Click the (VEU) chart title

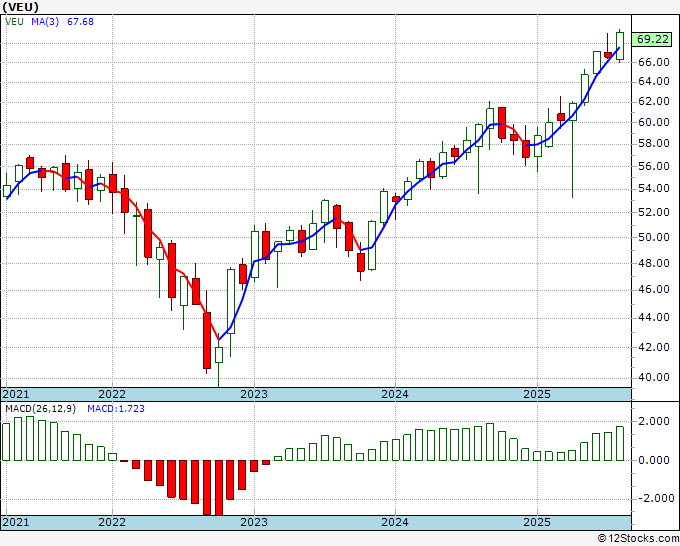(x=20, y=7)
